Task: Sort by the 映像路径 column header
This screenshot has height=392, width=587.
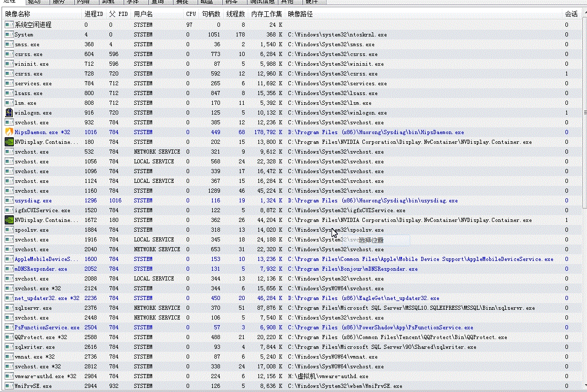Action: coord(424,14)
